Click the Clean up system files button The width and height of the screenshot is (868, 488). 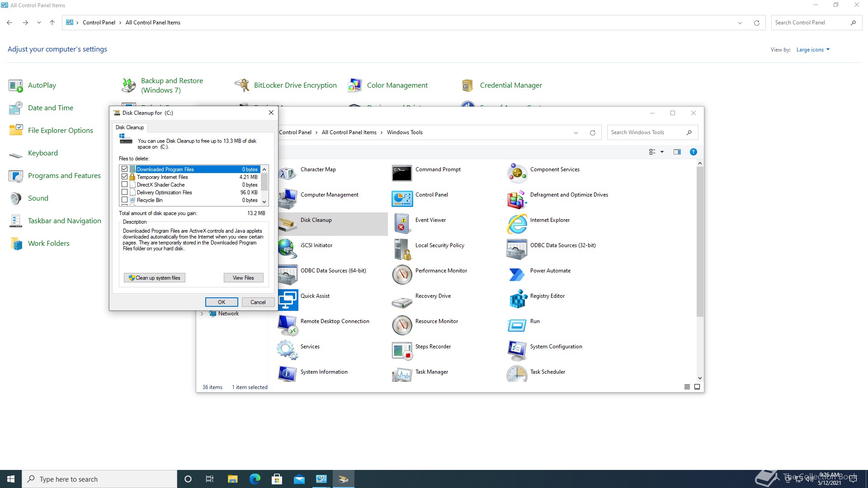155,278
